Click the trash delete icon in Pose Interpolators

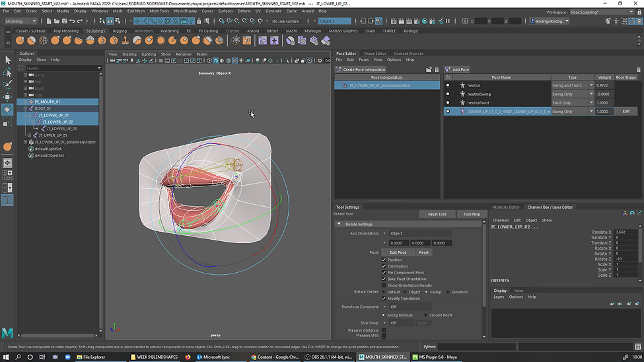click(x=437, y=69)
